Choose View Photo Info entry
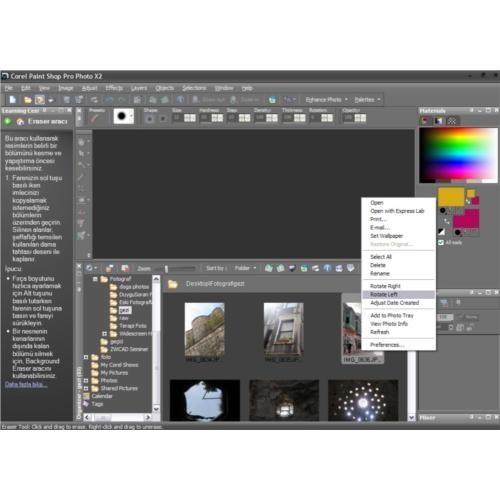500x500 pixels. click(x=398, y=324)
